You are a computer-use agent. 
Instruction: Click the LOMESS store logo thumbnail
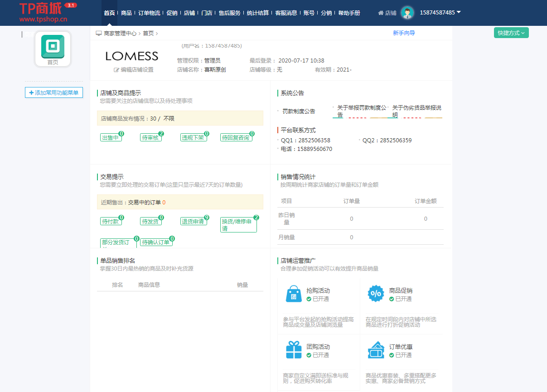132,56
